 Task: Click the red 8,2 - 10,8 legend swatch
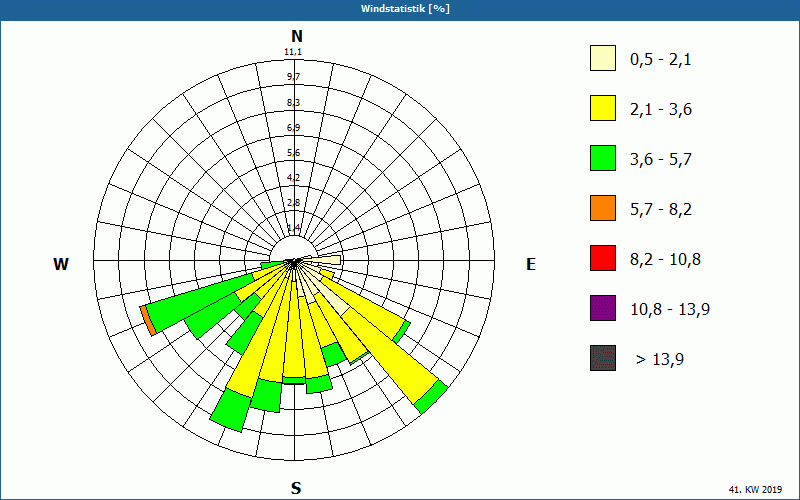point(603,258)
